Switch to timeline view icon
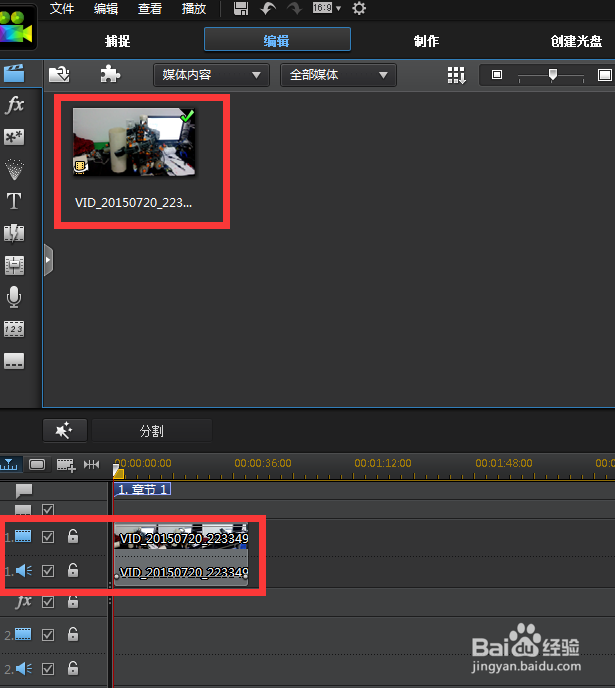 [9, 464]
